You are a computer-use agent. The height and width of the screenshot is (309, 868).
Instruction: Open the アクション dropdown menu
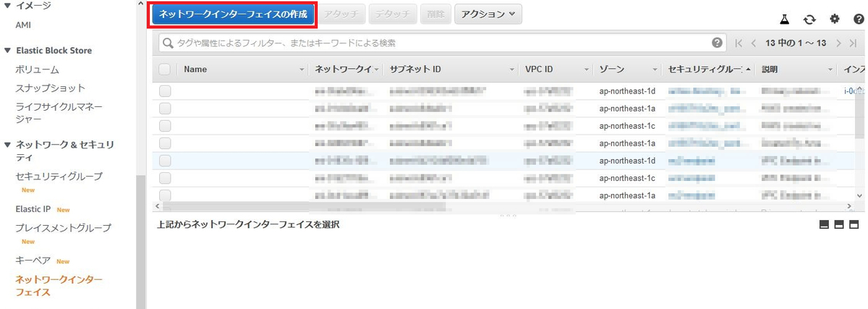488,14
